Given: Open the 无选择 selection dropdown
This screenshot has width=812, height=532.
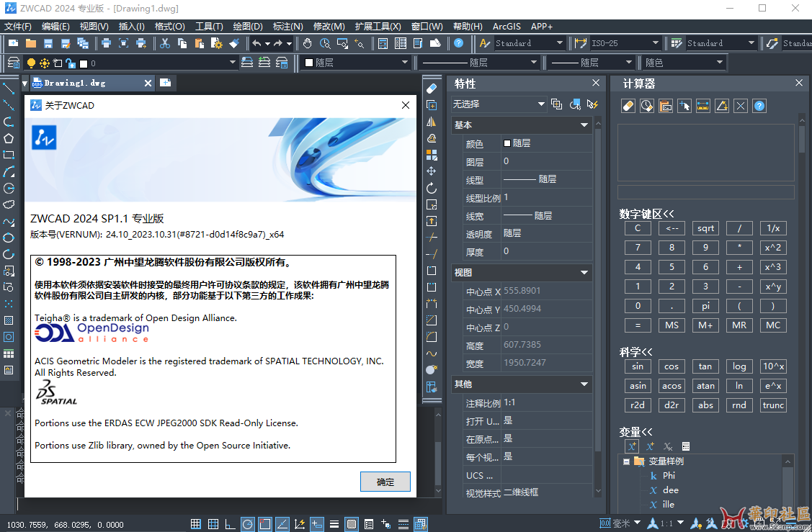Looking at the screenshot, I should pyautogui.click(x=499, y=104).
